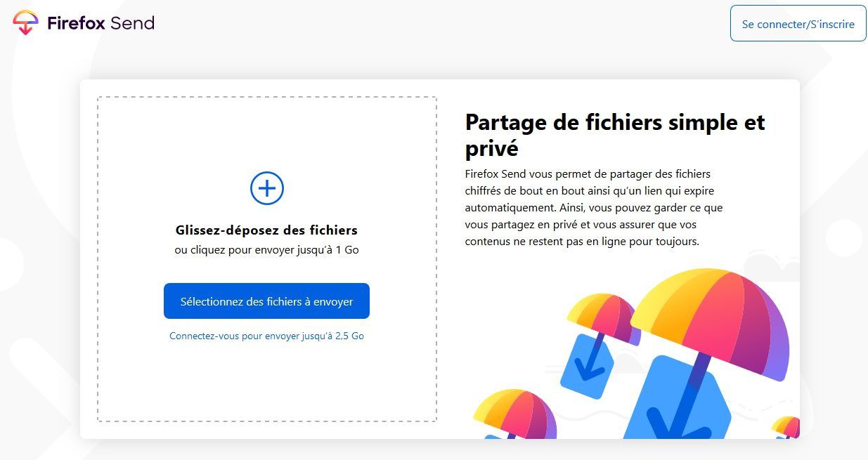The image size is (868, 460).
Task: Click the faint cloud illustration behind umbrellas
Action: (771, 265)
